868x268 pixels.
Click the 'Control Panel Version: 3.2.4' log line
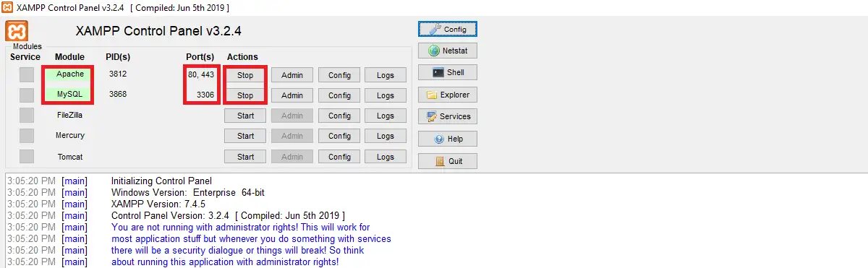click(228, 215)
